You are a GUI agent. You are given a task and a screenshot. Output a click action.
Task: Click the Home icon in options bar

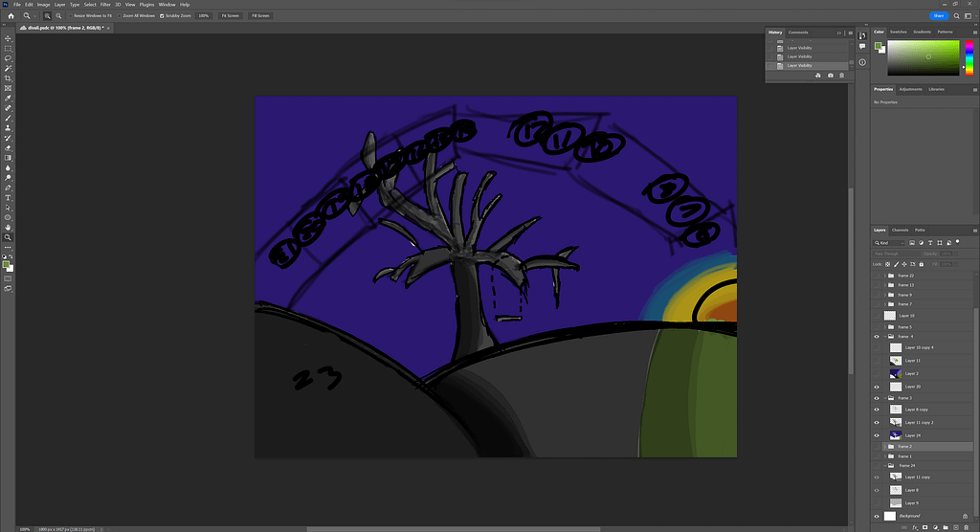11,16
